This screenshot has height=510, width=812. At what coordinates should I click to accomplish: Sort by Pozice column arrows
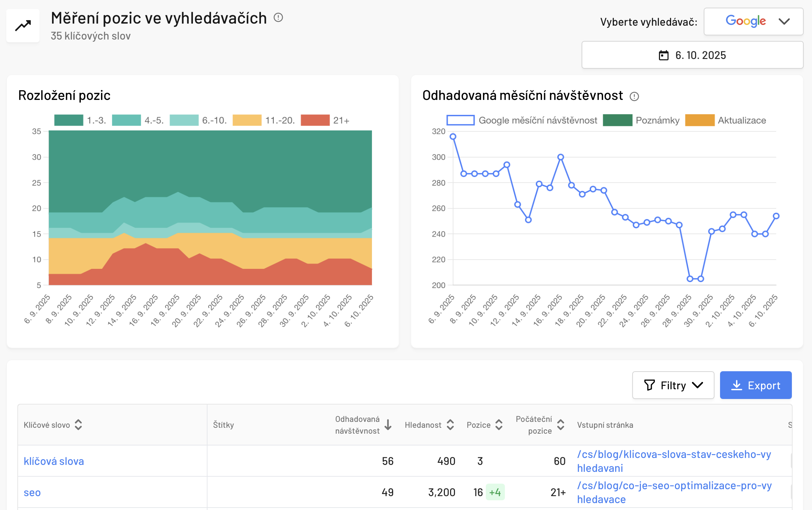(499, 425)
